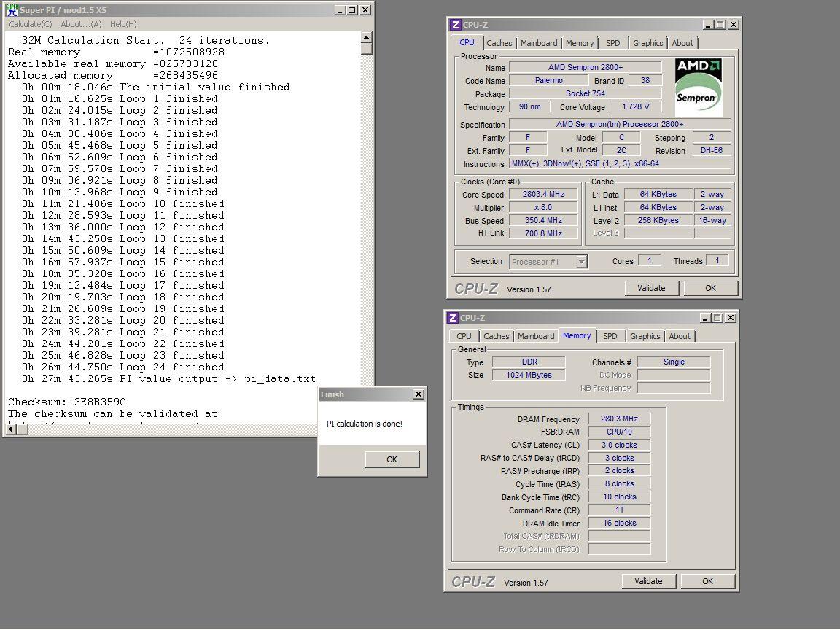This screenshot has width=840, height=630.
Task: Switch to Memory tab in upper CPU-Z window
Action: click(x=580, y=43)
